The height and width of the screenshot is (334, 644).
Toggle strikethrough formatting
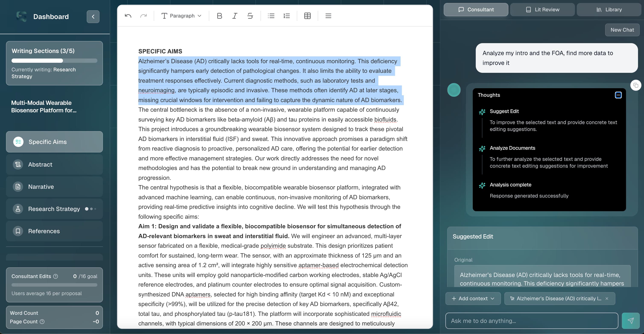[x=250, y=16]
